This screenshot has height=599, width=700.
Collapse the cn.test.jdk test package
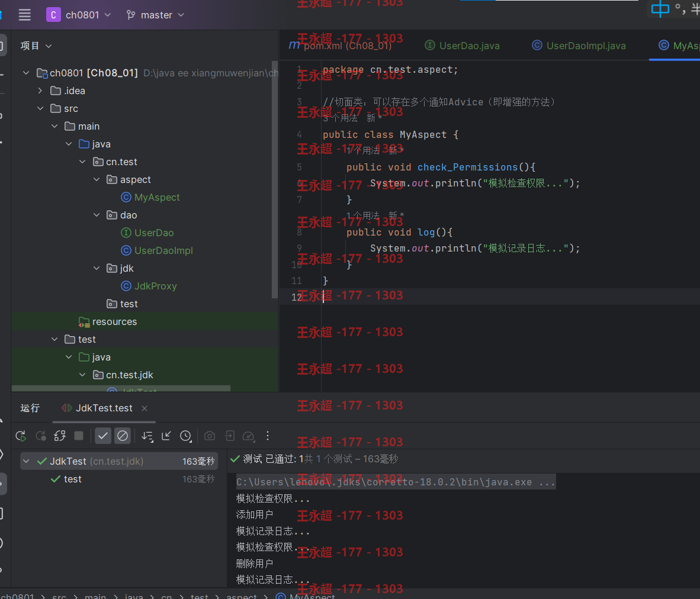82,375
